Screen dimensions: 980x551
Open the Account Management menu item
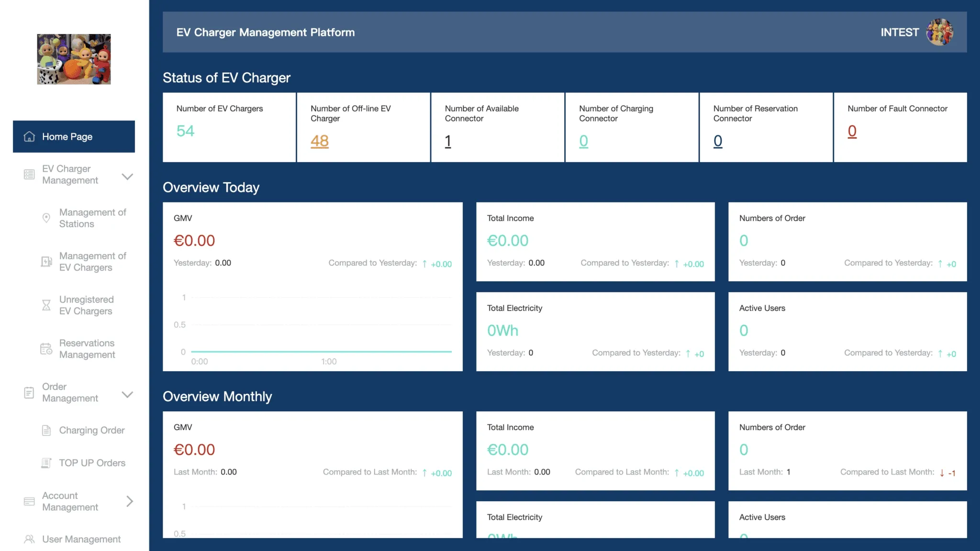[x=70, y=501]
